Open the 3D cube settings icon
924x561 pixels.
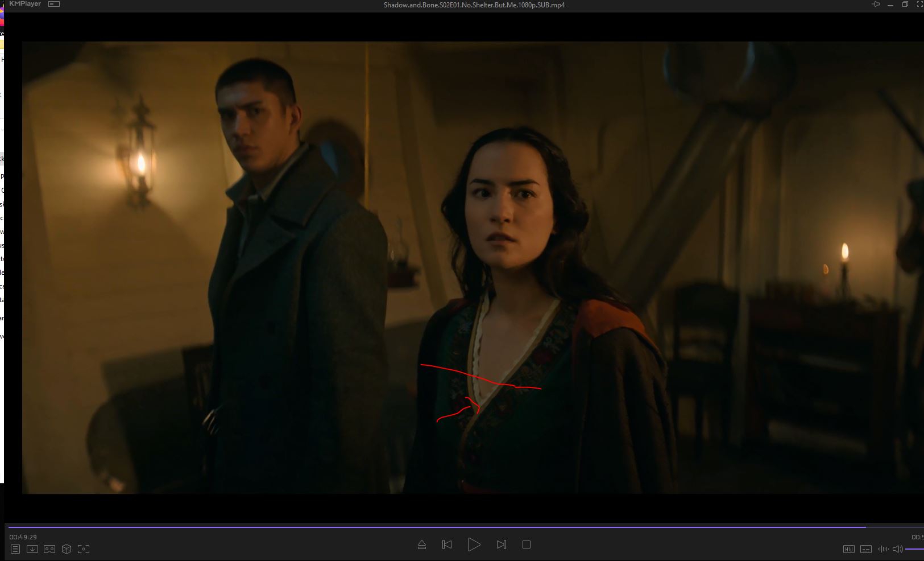tap(67, 549)
